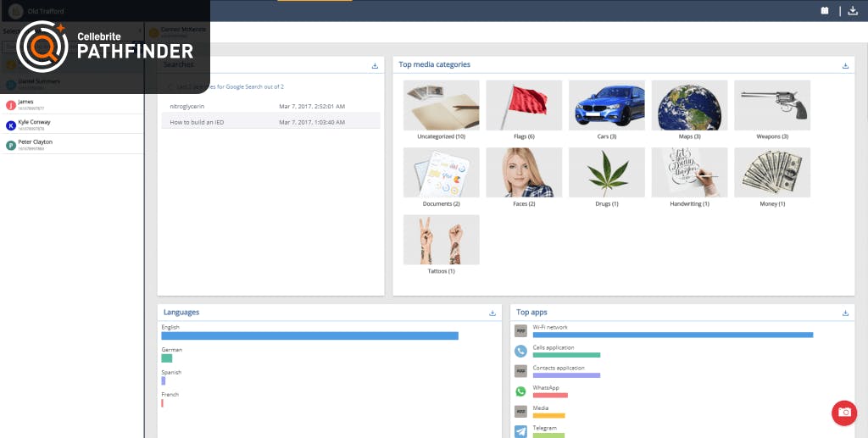View the Tattoos media category
The image size is (868, 438).
coord(441,240)
